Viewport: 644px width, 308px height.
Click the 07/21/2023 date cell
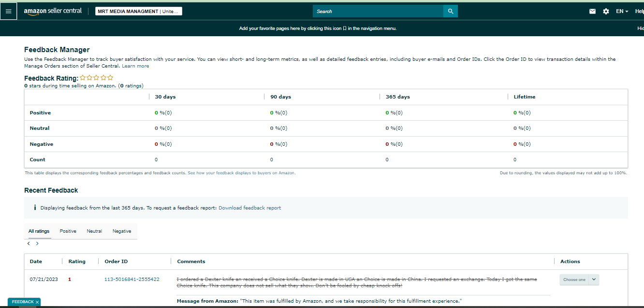point(44,280)
